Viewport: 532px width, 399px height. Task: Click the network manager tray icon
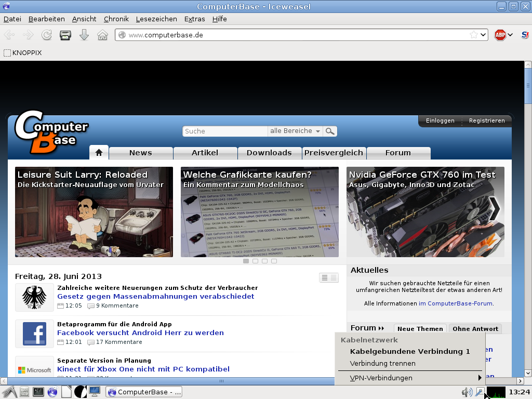(x=480, y=392)
